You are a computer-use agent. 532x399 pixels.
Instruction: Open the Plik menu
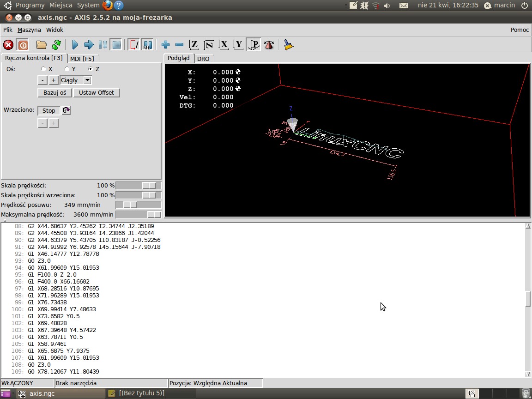[8, 30]
